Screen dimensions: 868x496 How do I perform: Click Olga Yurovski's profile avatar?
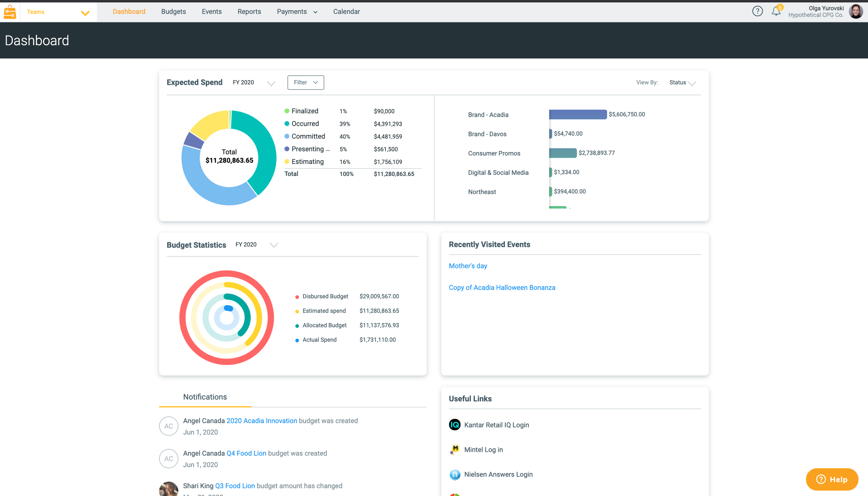(856, 12)
